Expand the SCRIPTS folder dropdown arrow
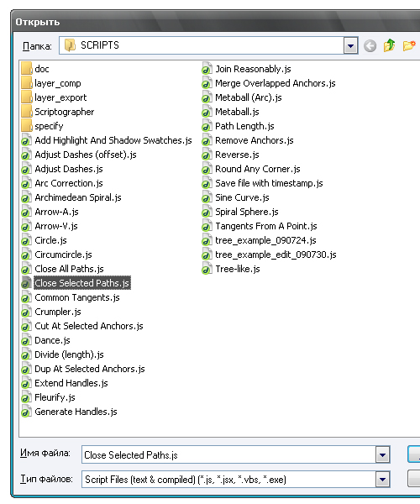This screenshot has height=504, width=420. pos(350,45)
